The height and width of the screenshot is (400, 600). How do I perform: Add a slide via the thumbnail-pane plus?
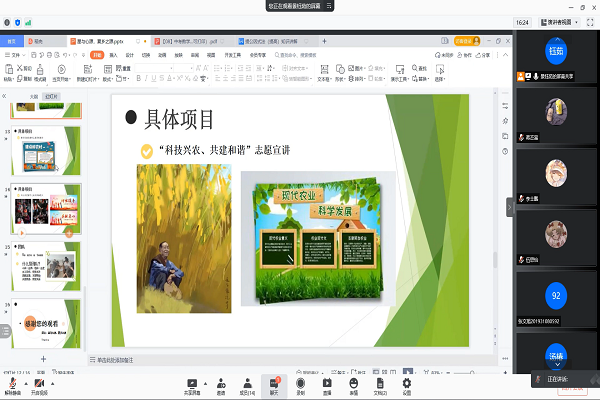pos(43,359)
